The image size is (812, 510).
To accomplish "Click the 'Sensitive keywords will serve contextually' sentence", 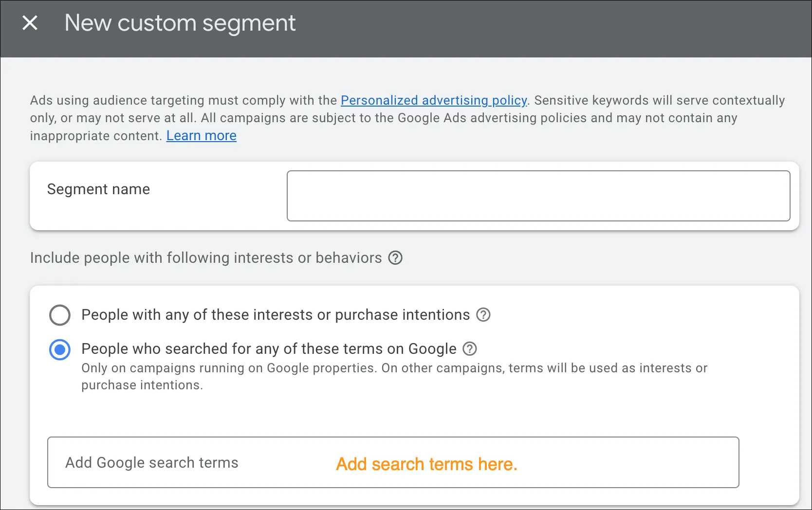I will 659,100.
